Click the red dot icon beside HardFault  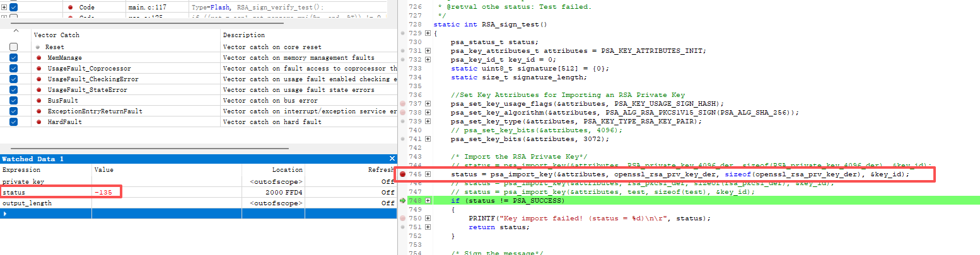coord(39,122)
